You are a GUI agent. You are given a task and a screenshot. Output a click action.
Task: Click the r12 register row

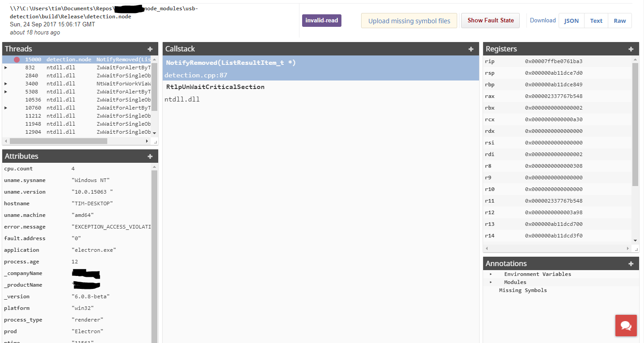coord(558,212)
